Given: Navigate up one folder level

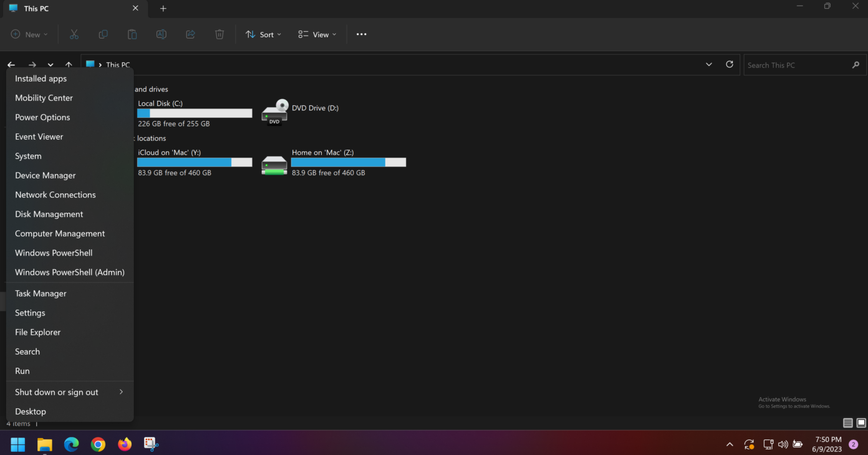Looking at the screenshot, I should tap(69, 64).
